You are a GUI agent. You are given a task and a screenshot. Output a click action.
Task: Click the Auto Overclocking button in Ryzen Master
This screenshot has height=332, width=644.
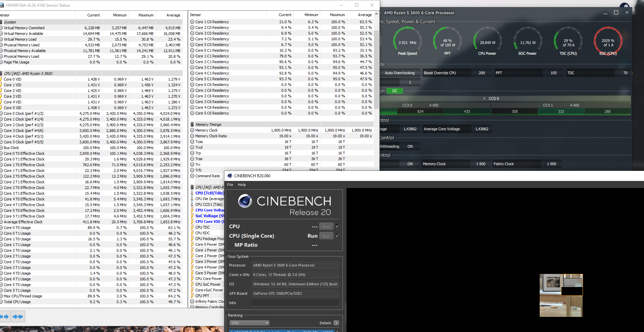pyautogui.click(x=399, y=73)
